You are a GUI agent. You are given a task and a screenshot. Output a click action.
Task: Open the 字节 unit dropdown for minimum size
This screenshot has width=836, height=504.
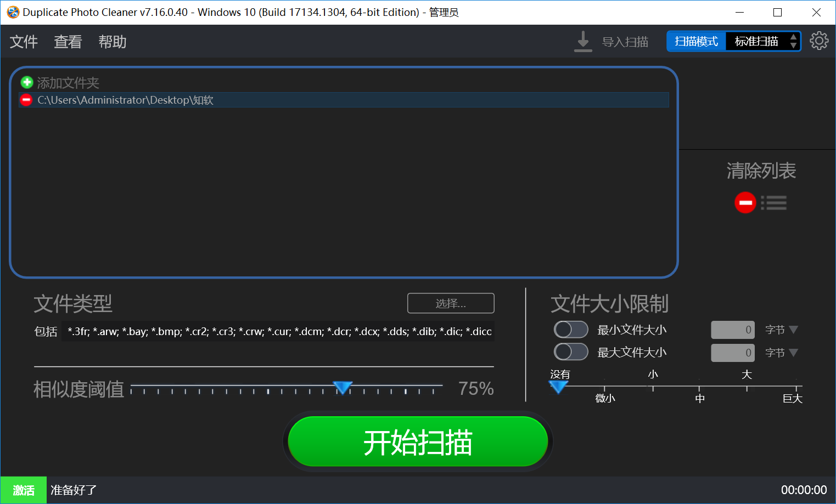tap(782, 330)
